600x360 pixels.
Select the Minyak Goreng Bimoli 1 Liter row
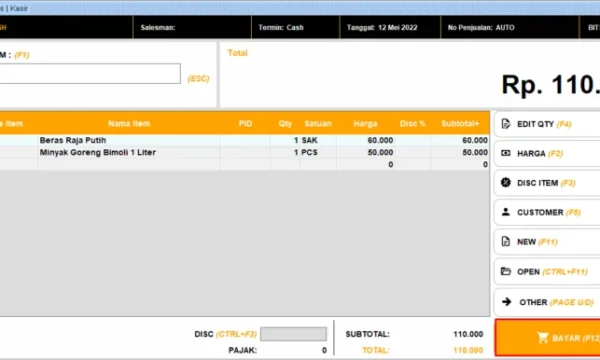tap(245, 152)
